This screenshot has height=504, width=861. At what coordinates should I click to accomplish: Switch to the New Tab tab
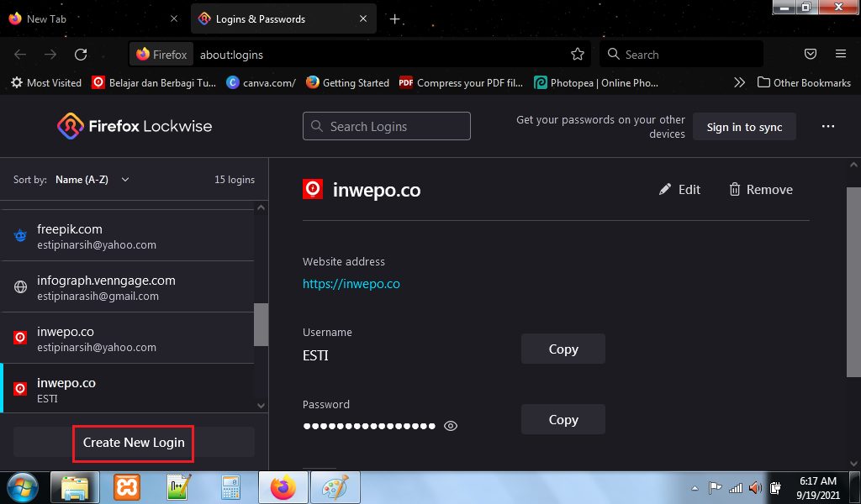pos(94,18)
